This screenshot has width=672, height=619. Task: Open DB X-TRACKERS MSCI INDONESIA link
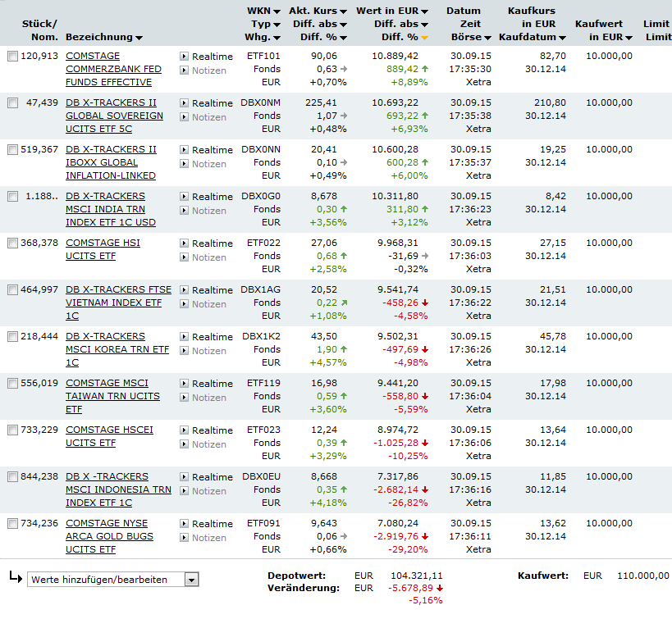[119, 489]
